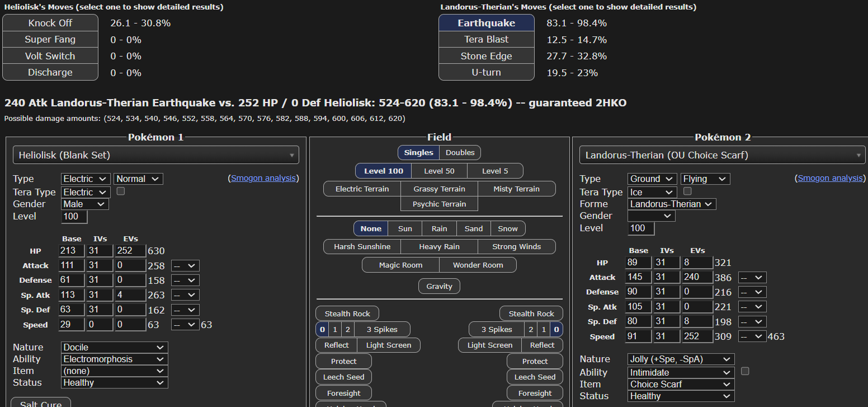Toggle Foresight on Heliolisk's side
868x407 pixels.
tap(343, 393)
